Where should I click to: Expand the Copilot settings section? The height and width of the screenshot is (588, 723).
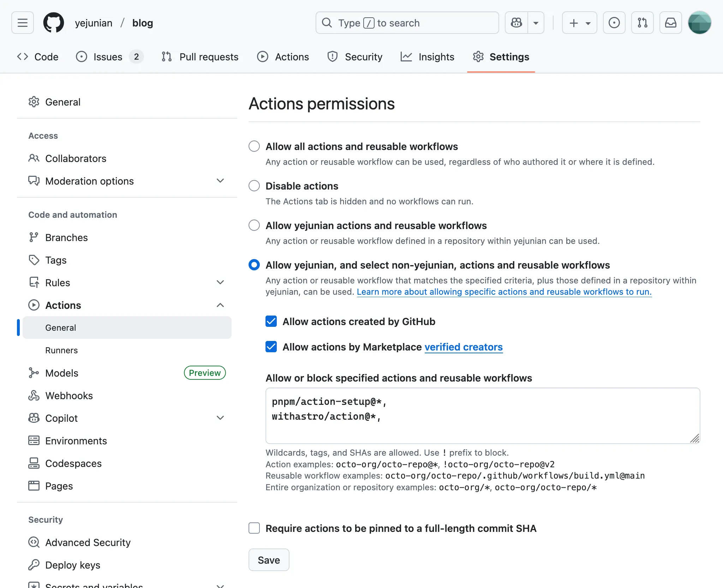220,418
